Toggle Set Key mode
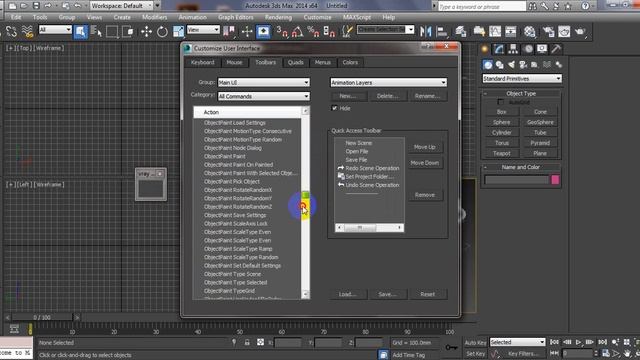640x360 pixels. pos(476,353)
